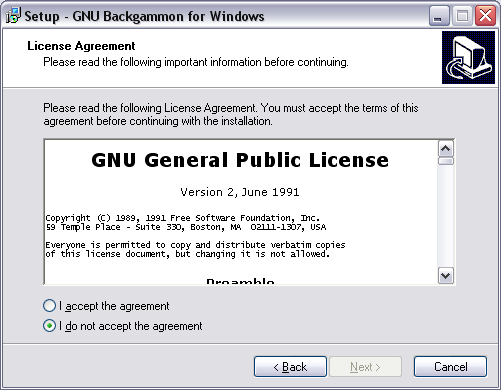The image size is (501, 390).
Task: Close the Setup window with the red X
Action: tap(485, 16)
